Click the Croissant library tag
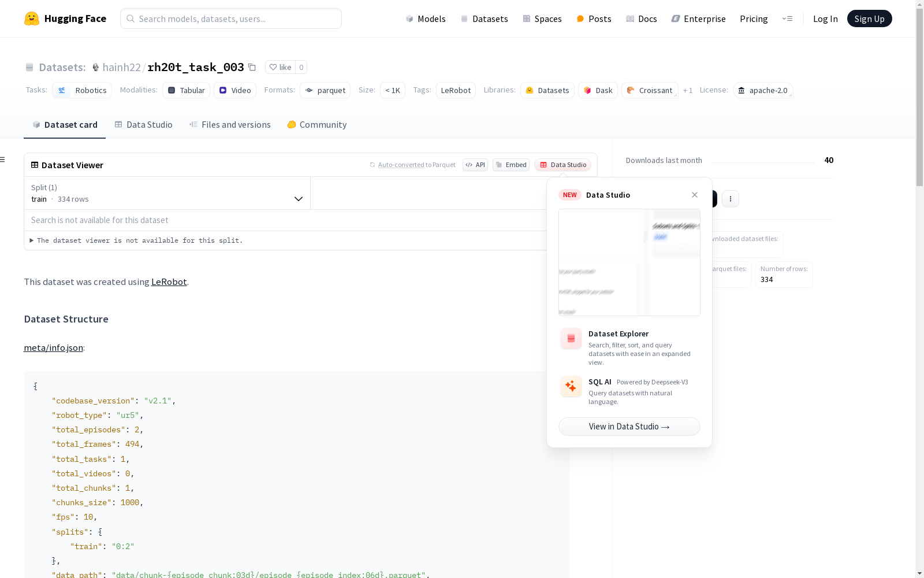 650,90
